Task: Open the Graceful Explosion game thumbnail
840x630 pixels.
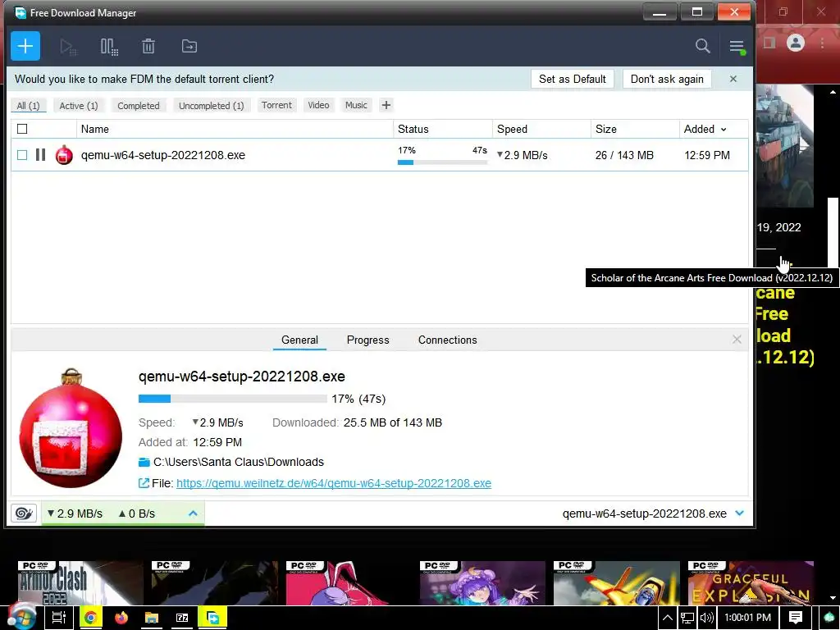Action: [x=751, y=583]
